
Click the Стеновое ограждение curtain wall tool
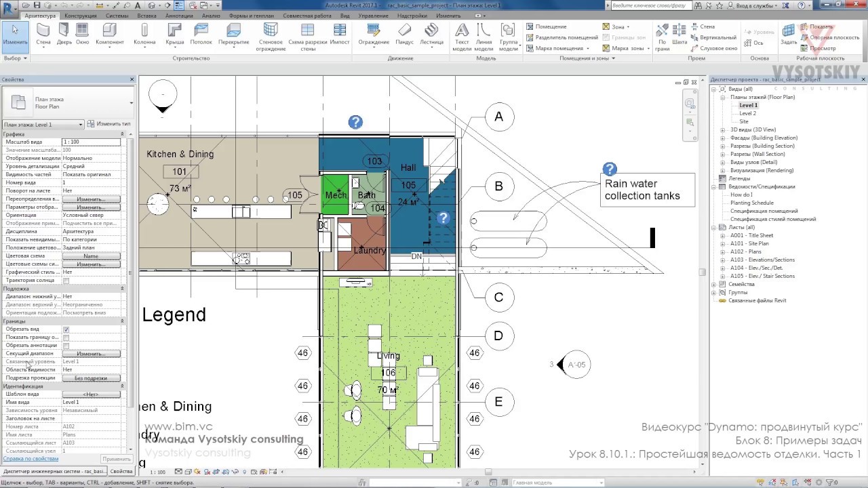click(x=271, y=37)
